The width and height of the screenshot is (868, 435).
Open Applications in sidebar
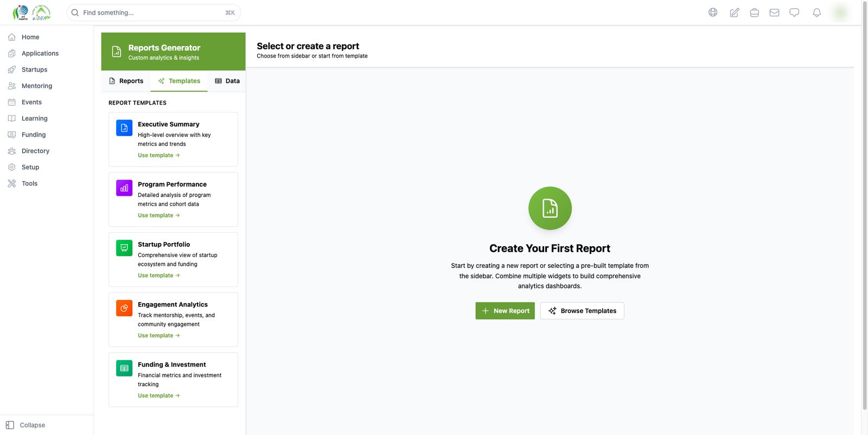(47, 53)
